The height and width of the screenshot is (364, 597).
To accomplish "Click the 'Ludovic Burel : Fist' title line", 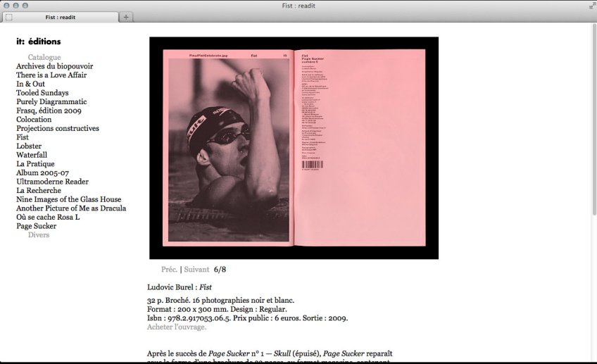I will tap(180, 287).
